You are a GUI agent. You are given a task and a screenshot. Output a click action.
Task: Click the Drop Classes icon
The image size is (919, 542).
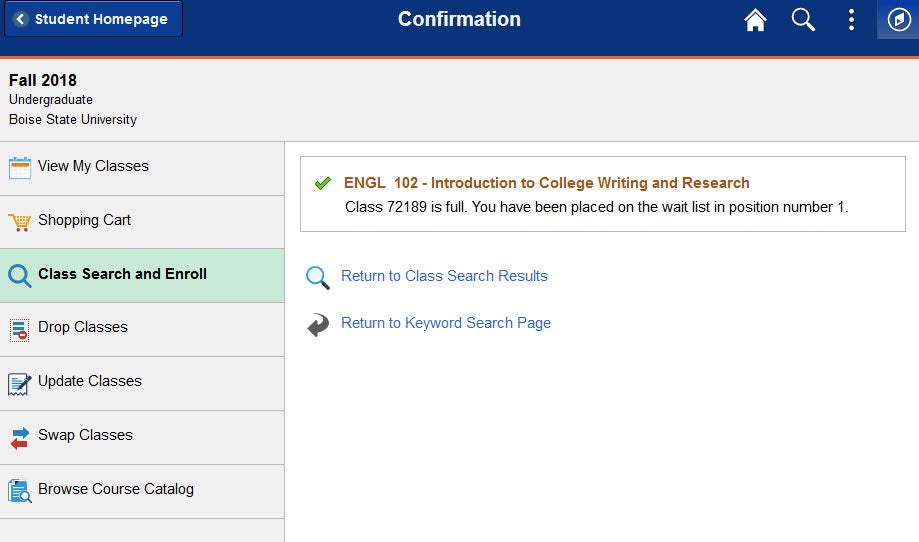click(x=19, y=329)
